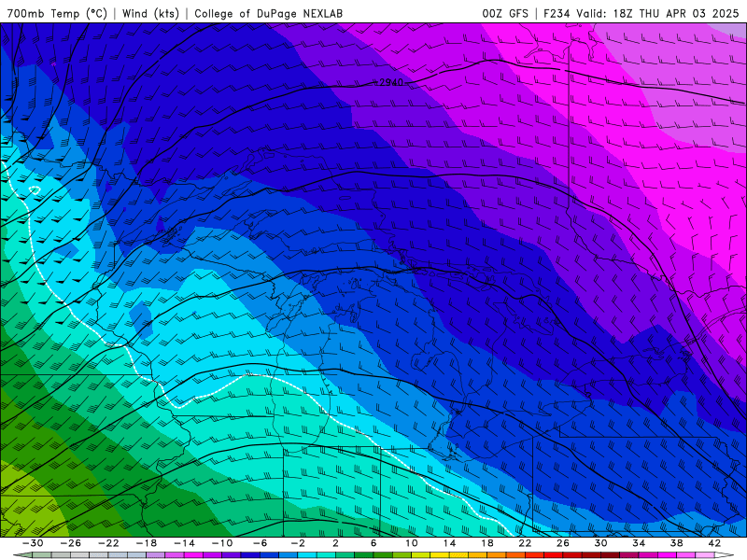
Task: Click the '-10' temperature scale label
Action: coord(222,543)
